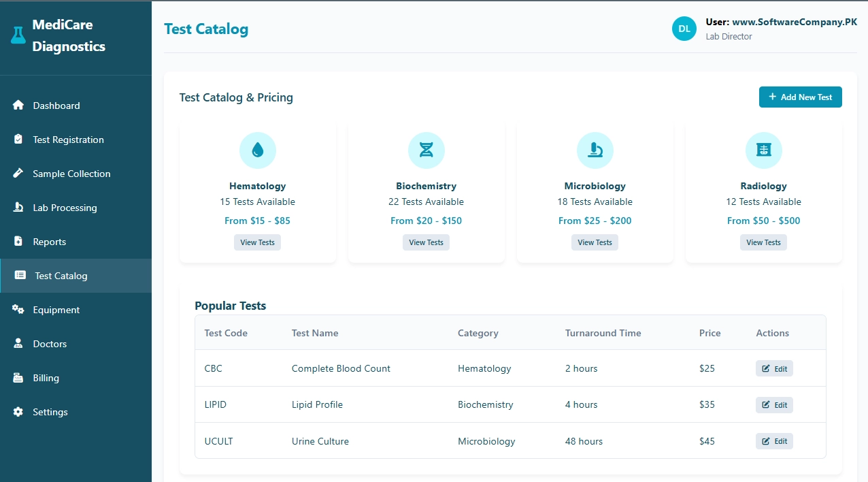Open the Settings gear in the sidebar
Viewport: 868px width, 482px height.
tap(19, 412)
